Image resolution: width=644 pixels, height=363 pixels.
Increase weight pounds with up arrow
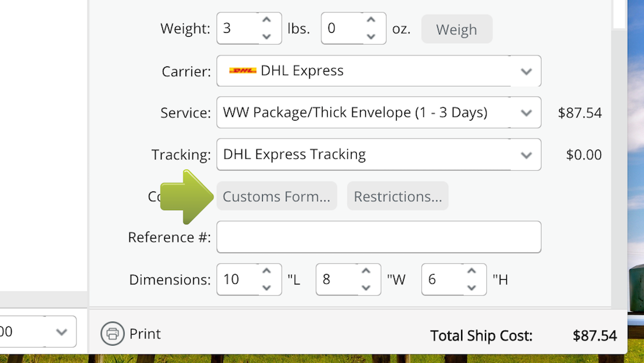coord(267,21)
